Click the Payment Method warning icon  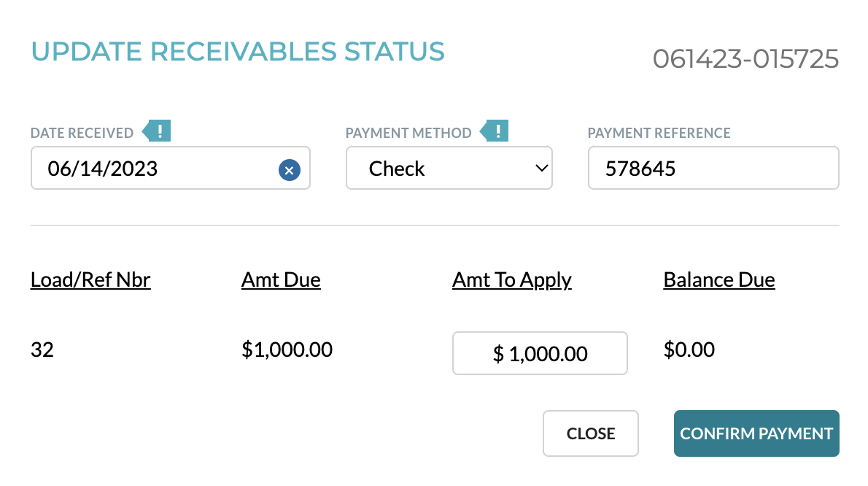click(497, 130)
